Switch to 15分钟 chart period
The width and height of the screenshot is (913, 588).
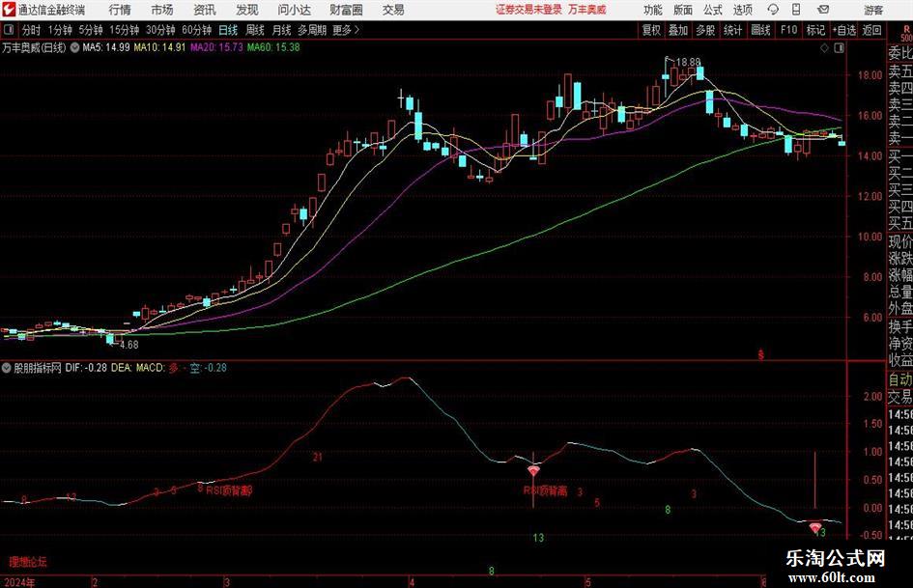coord(125,30)
